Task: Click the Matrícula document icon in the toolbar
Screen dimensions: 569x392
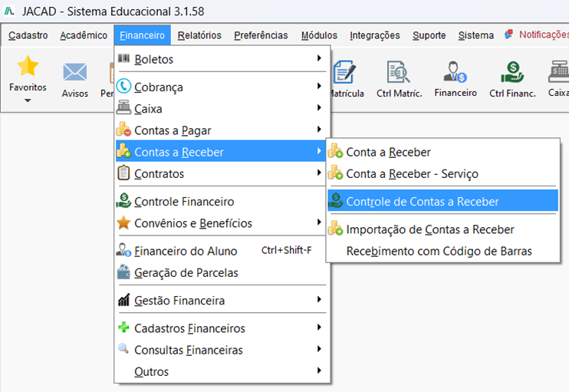Action: pos(344,72)
